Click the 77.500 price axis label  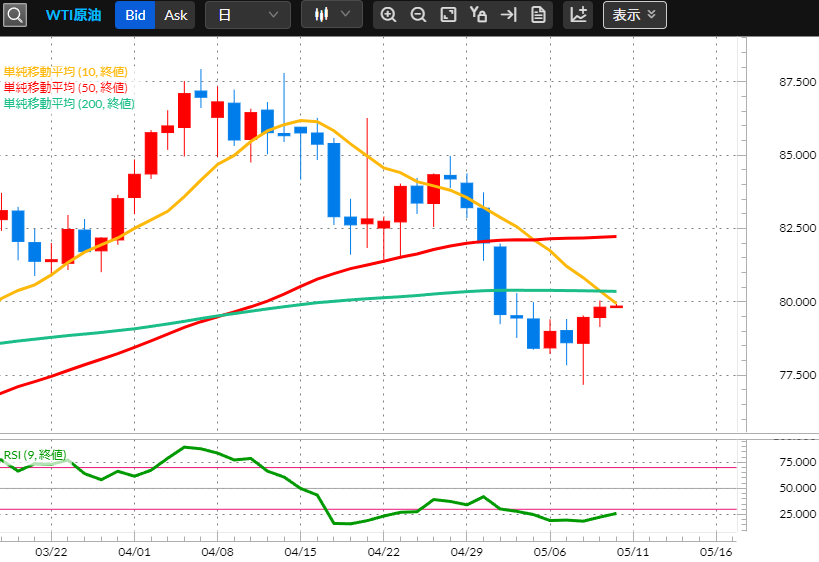pyautogui.click(x=797, y=375)
